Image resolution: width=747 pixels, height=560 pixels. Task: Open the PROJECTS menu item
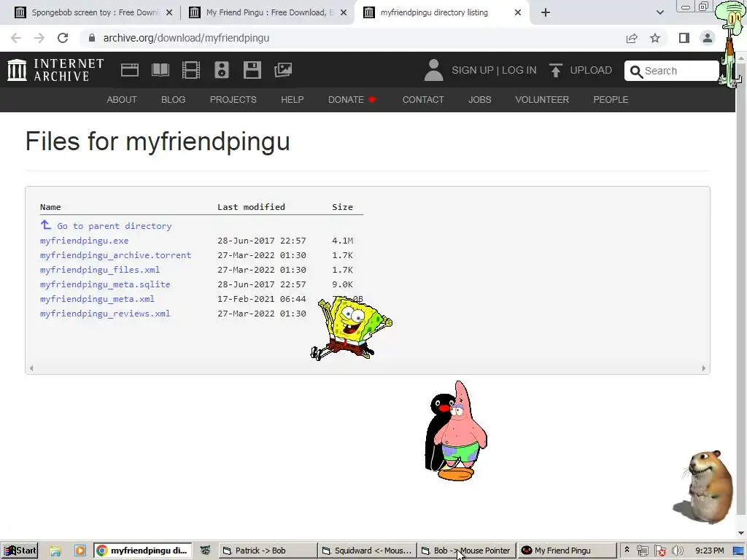pyautogui.click(x=233, y=99)
